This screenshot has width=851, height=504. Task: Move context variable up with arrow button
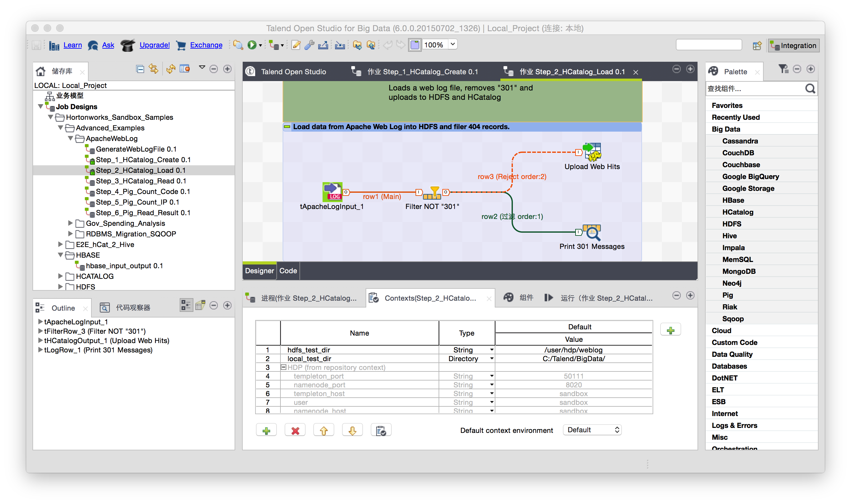[x=323, y=431]
